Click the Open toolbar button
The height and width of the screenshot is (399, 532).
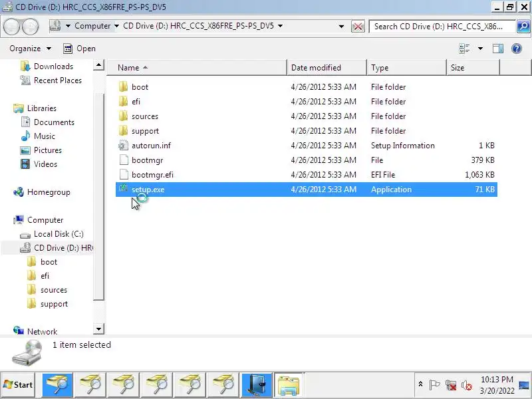pos(79,49)
